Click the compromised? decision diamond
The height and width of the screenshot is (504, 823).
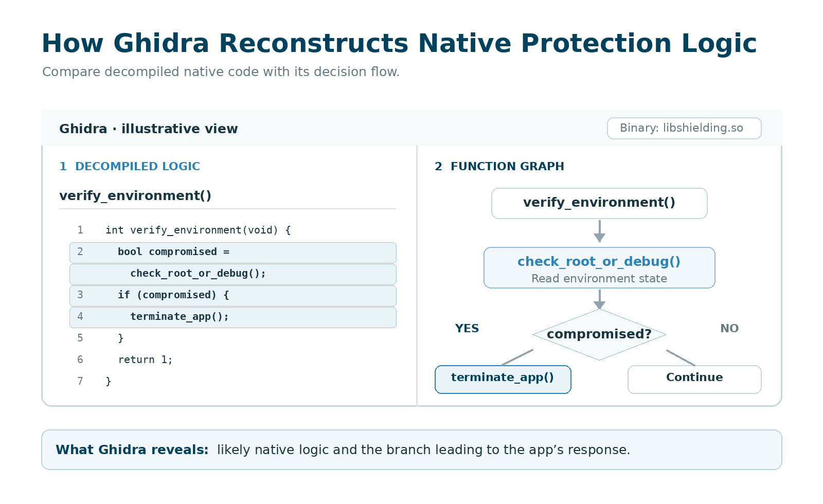pos(599,334)
